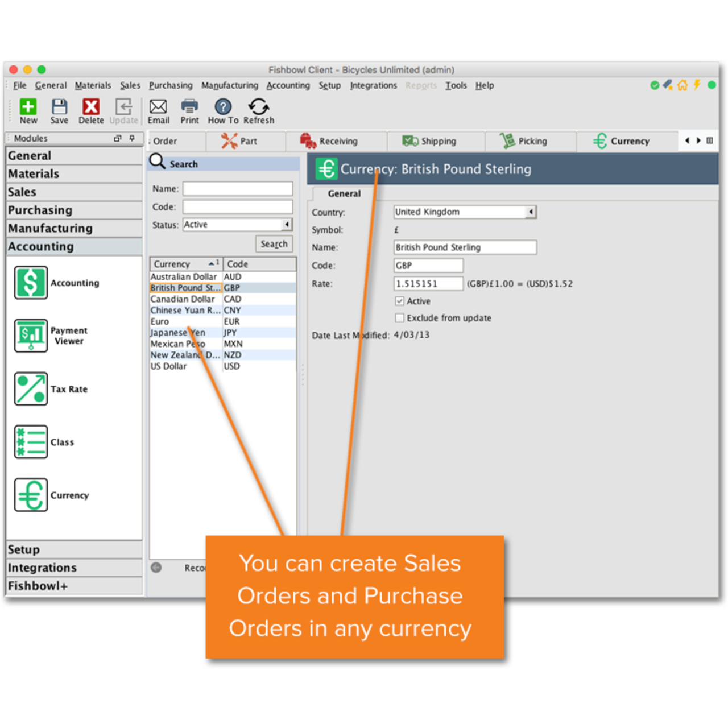Toggle the pin on the Modules panel
Screen dimensions: 728x728
click(131, 138)
